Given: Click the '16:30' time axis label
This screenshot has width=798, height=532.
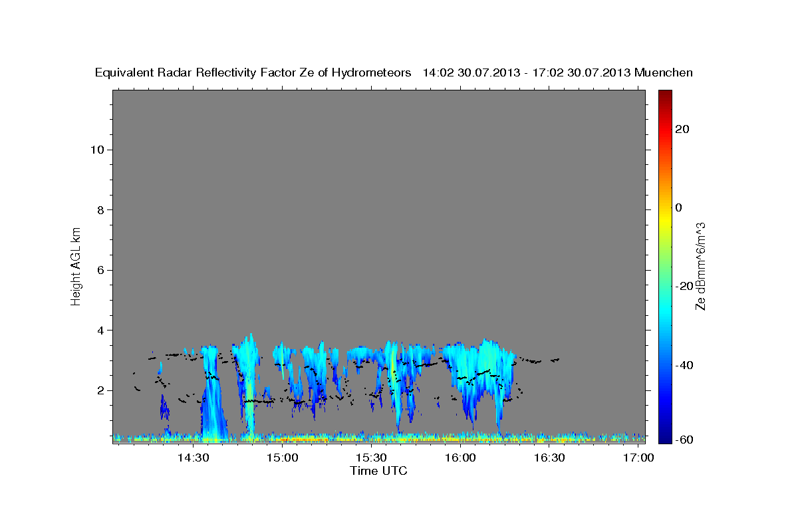Looking at the screenshot, I should (549, 458).
